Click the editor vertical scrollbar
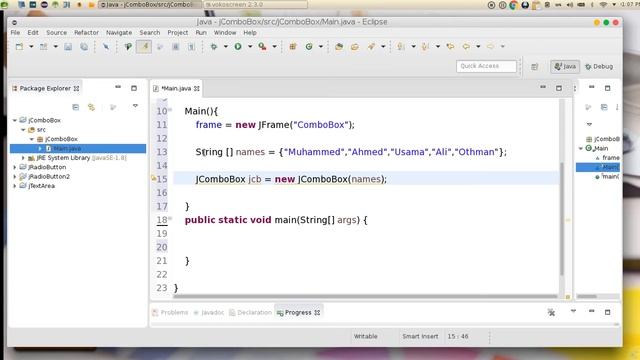 [x=562, y=219]
